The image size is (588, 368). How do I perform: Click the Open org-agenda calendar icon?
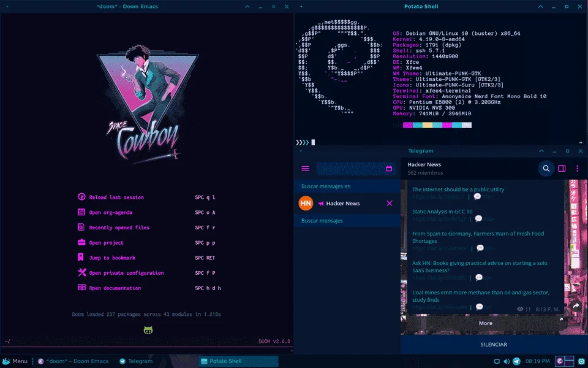pyautogui.click(x=81, y=212)
